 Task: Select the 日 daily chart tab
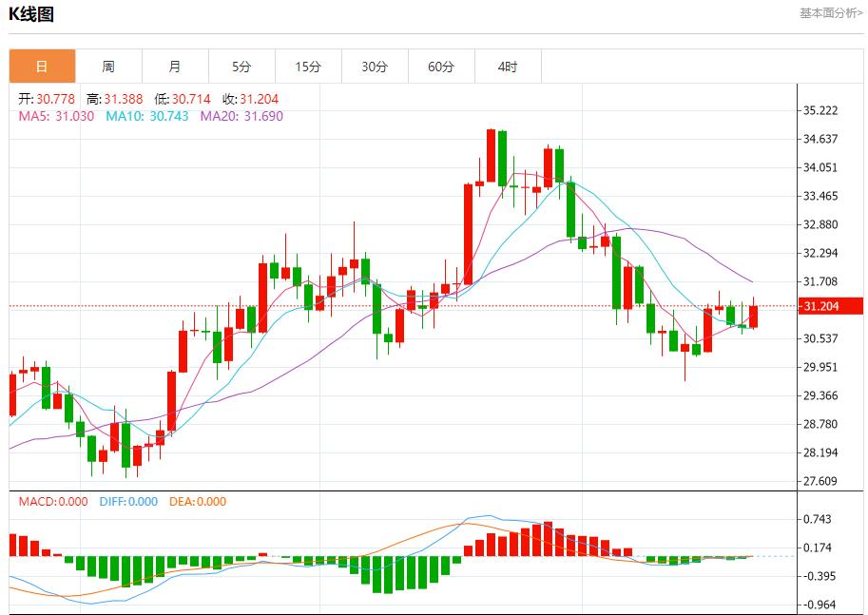(42, 67)
